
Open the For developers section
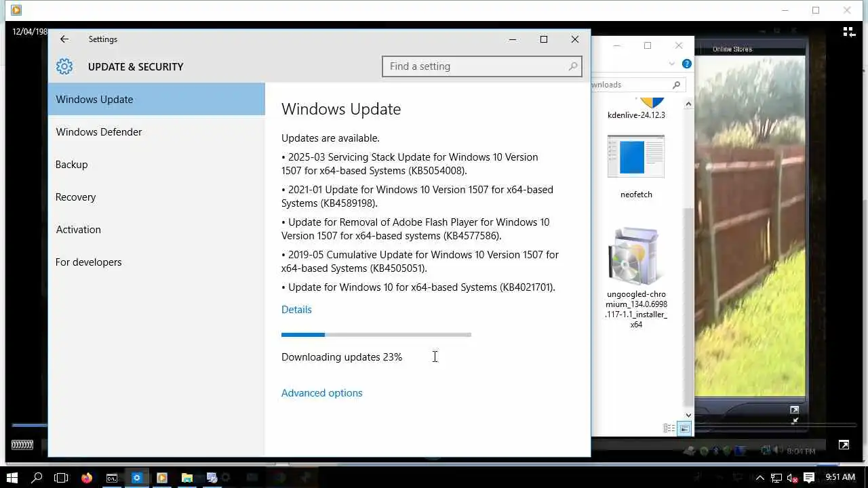pos(157,262)
